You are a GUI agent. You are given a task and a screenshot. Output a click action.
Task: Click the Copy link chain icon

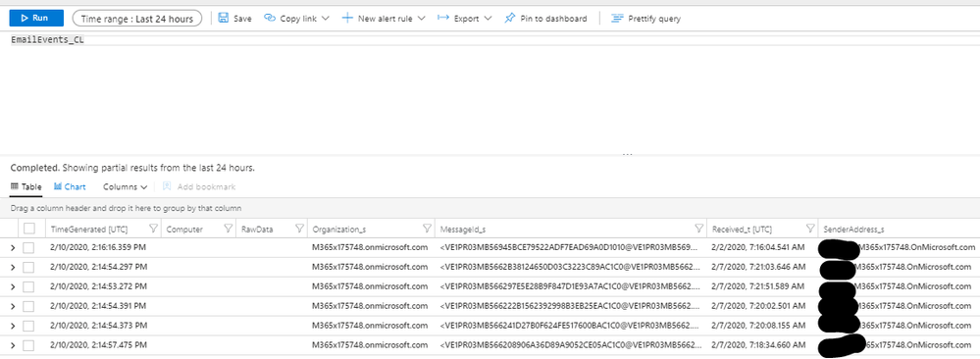point(270,18)
